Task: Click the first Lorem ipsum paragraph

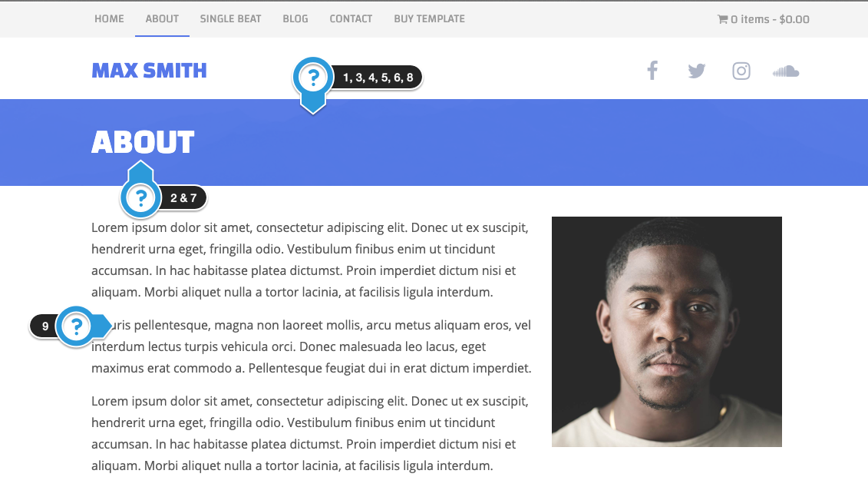Action: 310,260
